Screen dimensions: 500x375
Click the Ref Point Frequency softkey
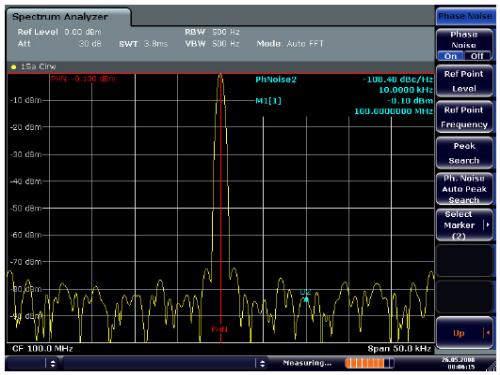(x=464, y=117)
